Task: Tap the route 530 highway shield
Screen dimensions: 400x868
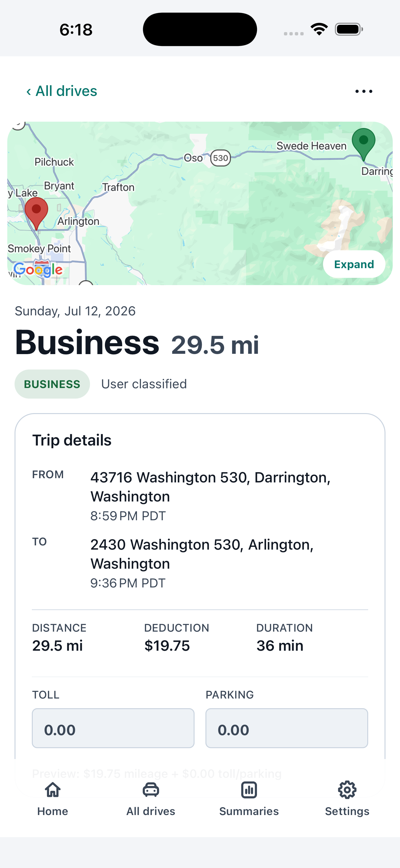Action: point(221,158)
